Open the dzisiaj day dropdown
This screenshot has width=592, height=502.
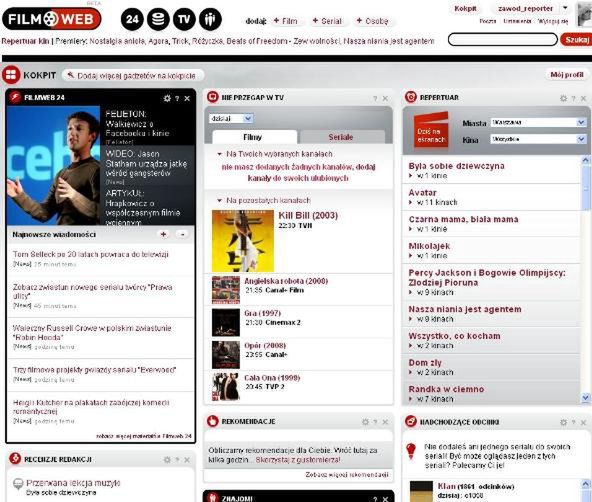click(231, 119)
